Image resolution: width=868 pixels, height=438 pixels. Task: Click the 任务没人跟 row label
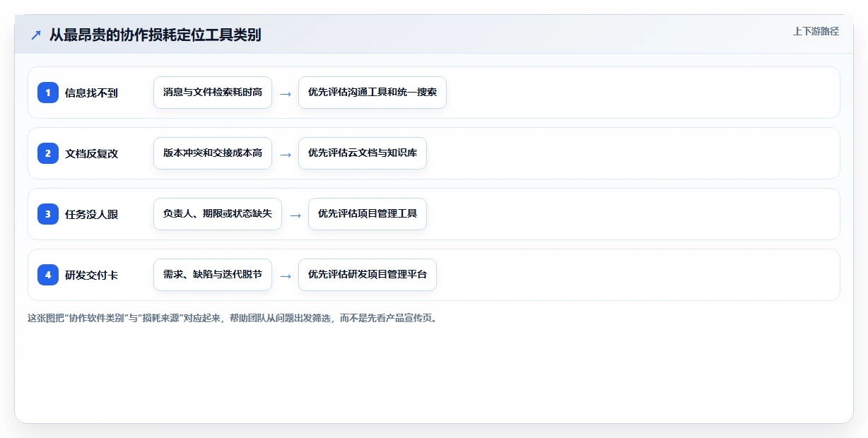[91, 214]
